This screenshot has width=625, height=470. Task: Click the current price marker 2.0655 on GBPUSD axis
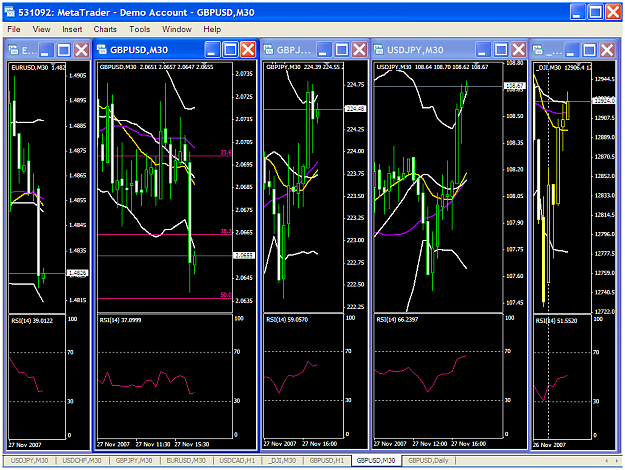pos(244,255)
